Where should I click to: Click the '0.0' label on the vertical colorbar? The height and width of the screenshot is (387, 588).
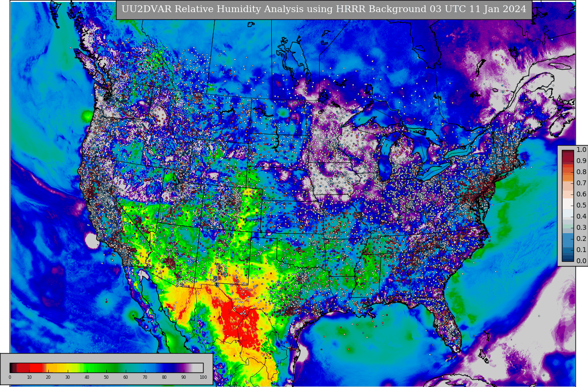[581, 261]
